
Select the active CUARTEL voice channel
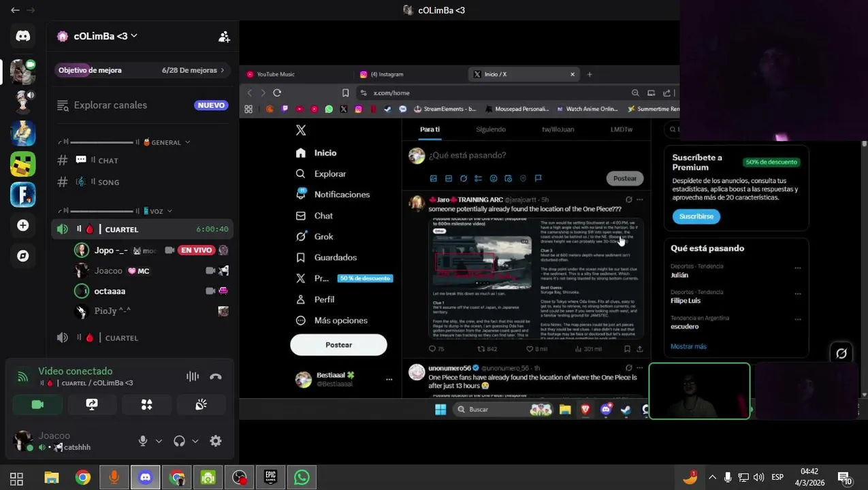143,229
